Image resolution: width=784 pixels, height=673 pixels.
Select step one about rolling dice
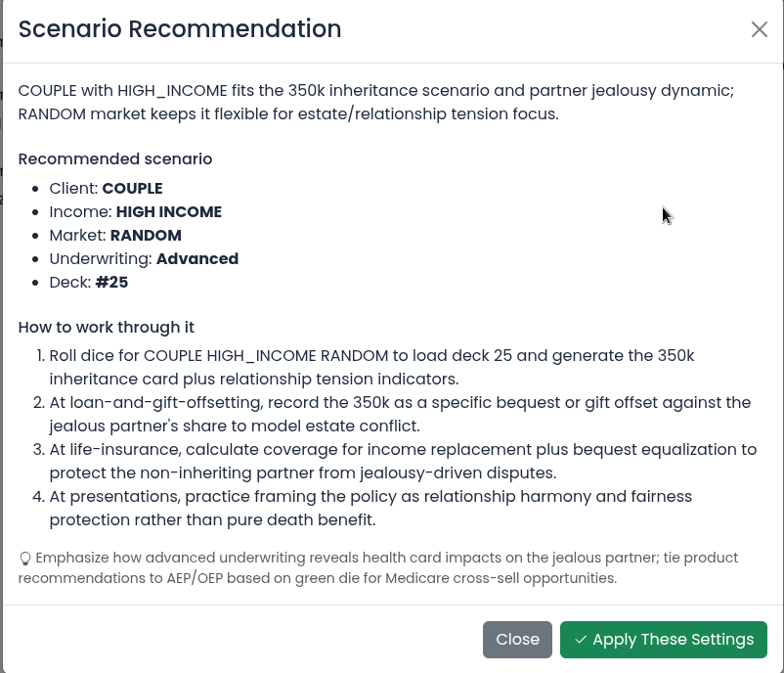(x=372, y=367)
